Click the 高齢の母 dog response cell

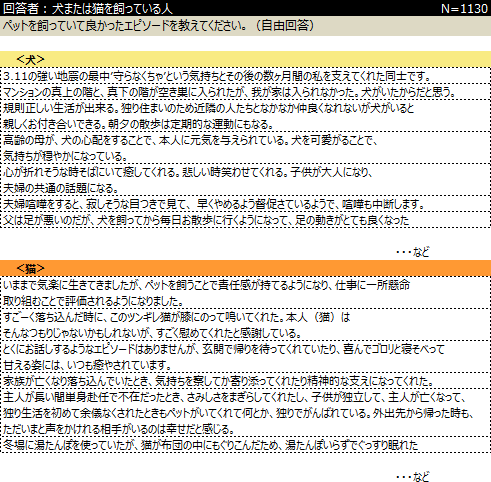point(245,148)
